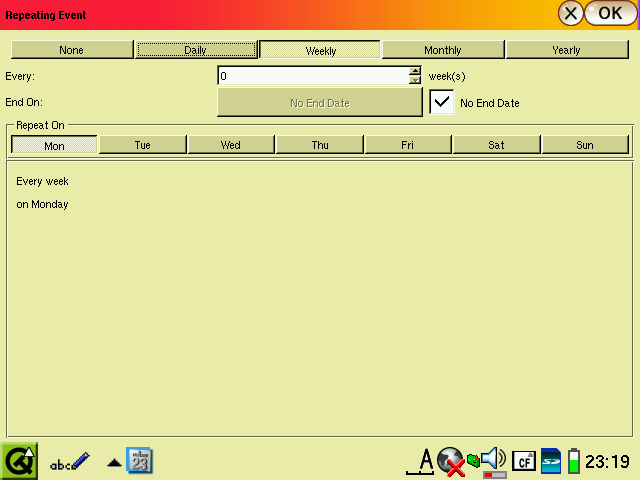Viewport: 640px width, 480px height.
Task: Expand the input method selector arrow
Action: [114, 462]
